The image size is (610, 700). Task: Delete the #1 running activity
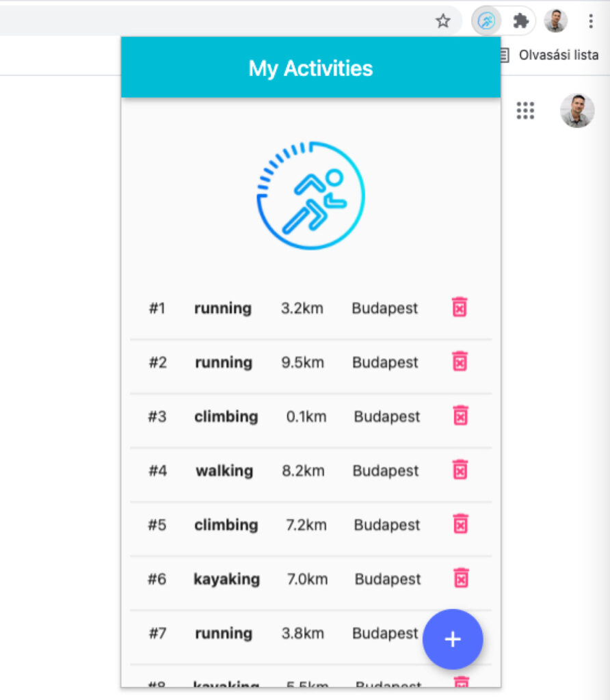pyautogui.click(x=459, y=308)
